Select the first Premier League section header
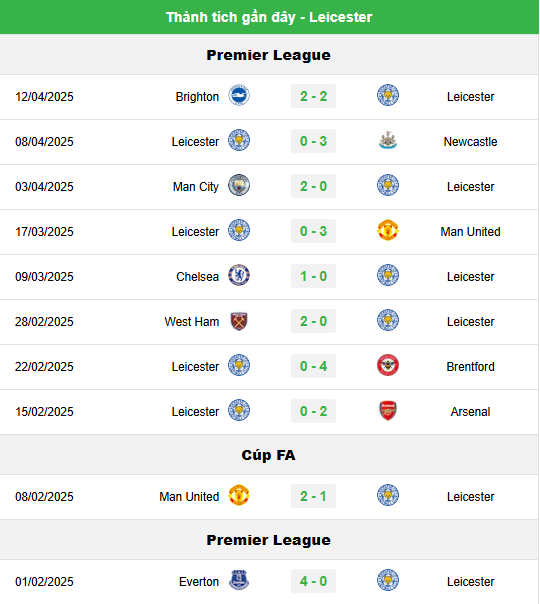The image size is (540, 604). [x=269, y=55]
